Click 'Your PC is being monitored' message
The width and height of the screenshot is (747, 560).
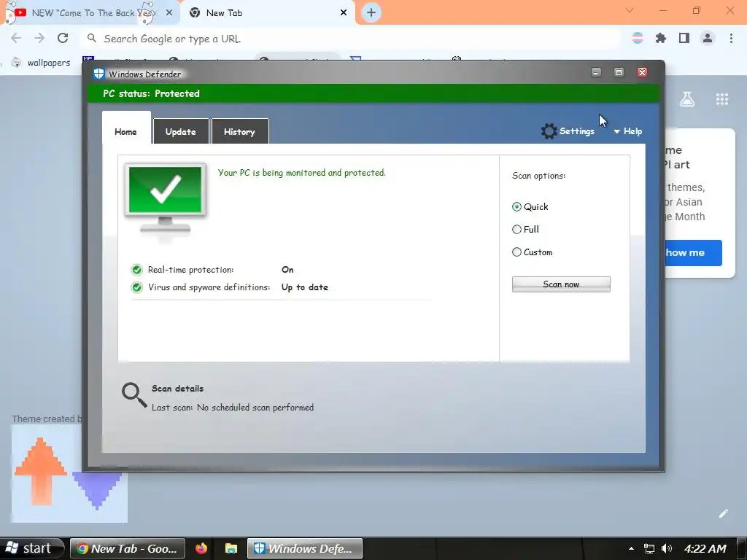pyautogui.click(x=301, y=173)
